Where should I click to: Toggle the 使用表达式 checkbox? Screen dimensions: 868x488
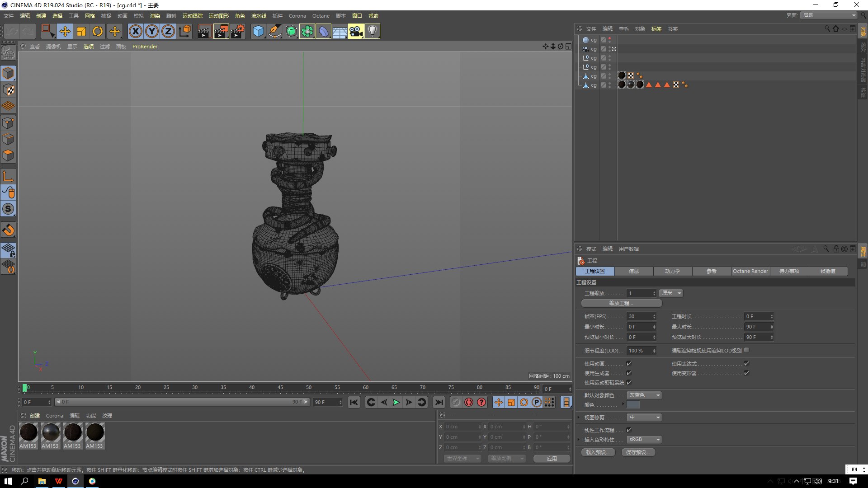(746, 363)
